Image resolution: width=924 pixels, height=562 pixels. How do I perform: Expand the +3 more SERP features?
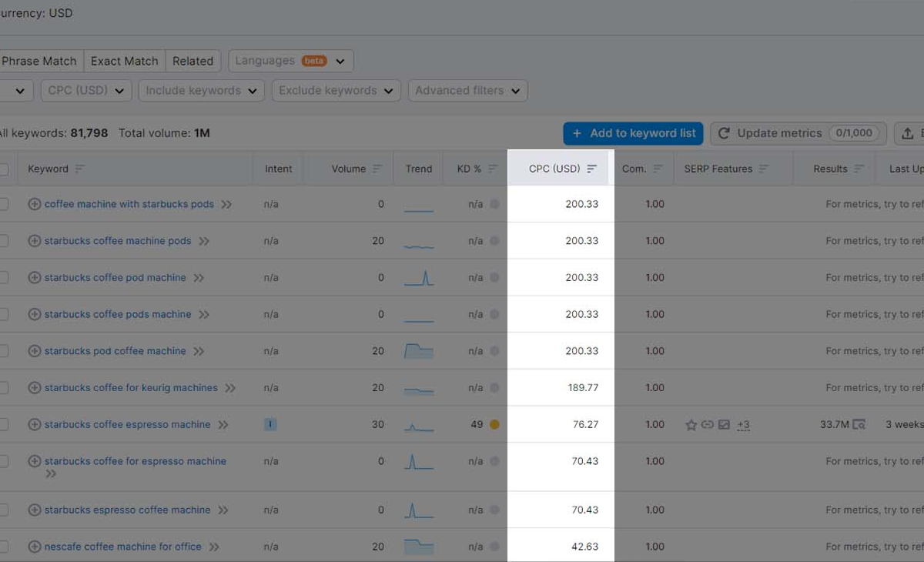tap(743, 425)
